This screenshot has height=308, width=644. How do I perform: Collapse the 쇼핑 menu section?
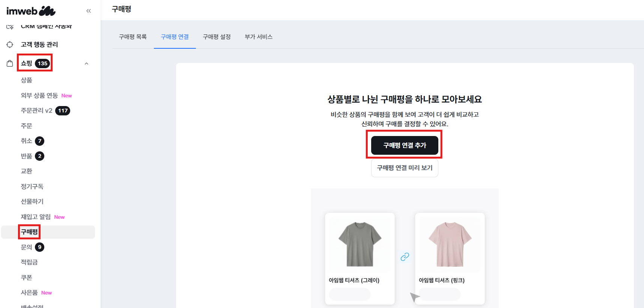click(87, 64)
